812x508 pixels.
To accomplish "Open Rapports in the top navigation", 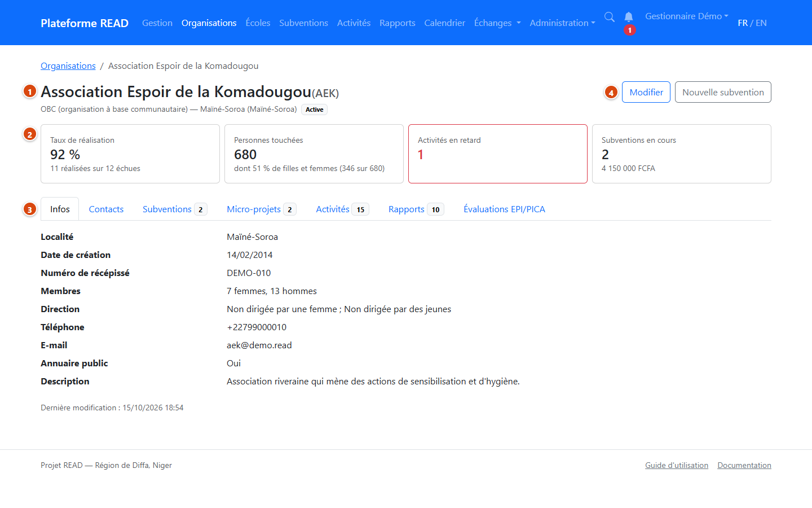I will pyautogui.click(x=398, y=23).
